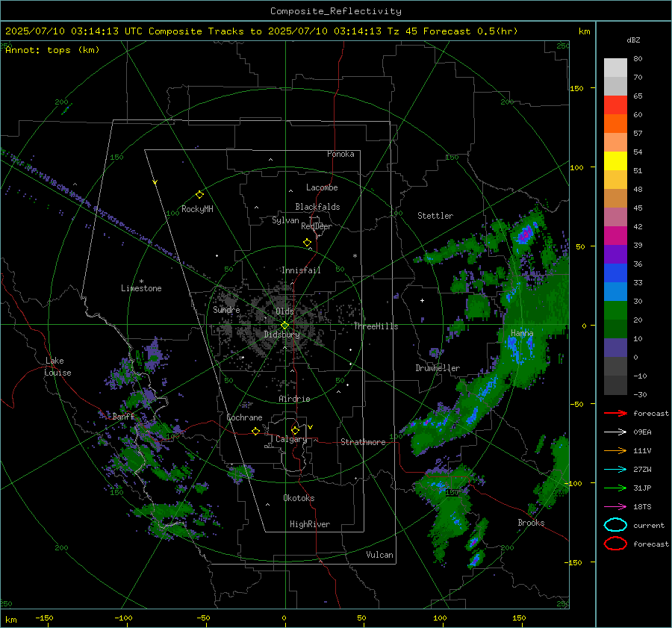Select the bright green 30-20 dBZ swatch

click(x=615, y=311)
